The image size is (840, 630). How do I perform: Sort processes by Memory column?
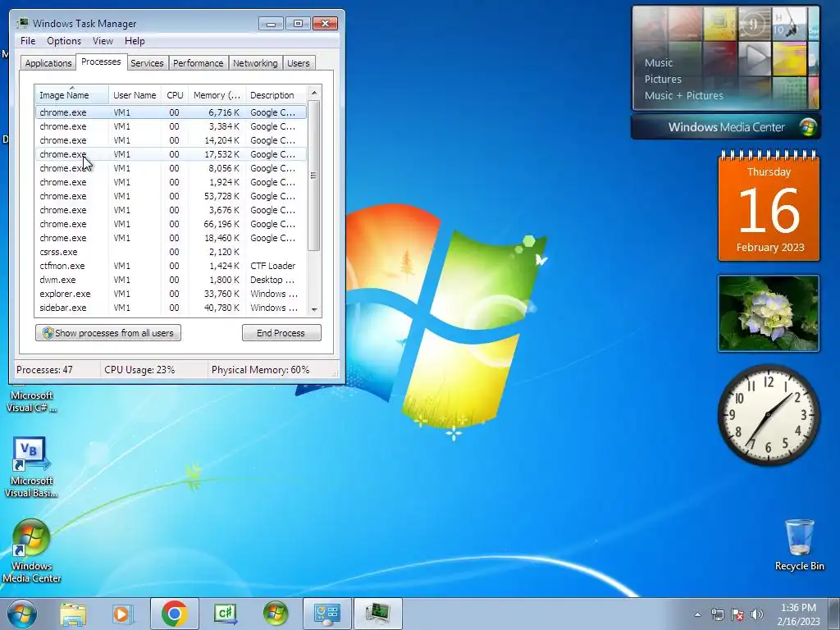coord(217,94)
